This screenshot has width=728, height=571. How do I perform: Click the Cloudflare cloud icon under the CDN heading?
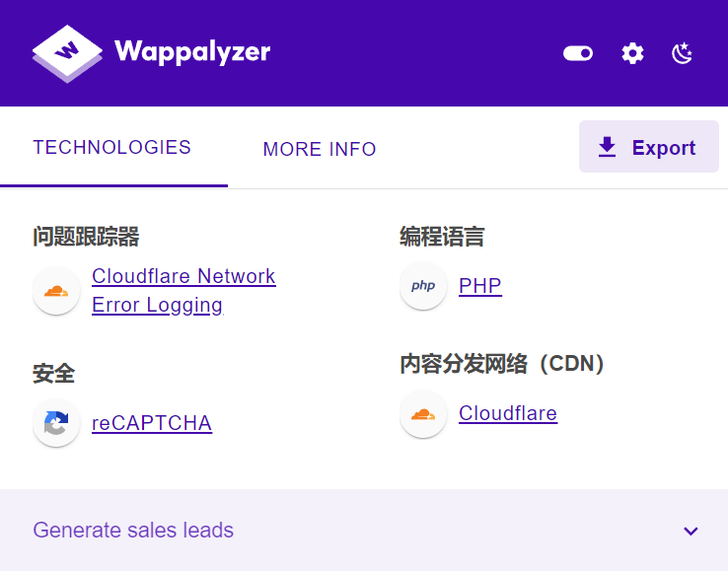point(423,413)
